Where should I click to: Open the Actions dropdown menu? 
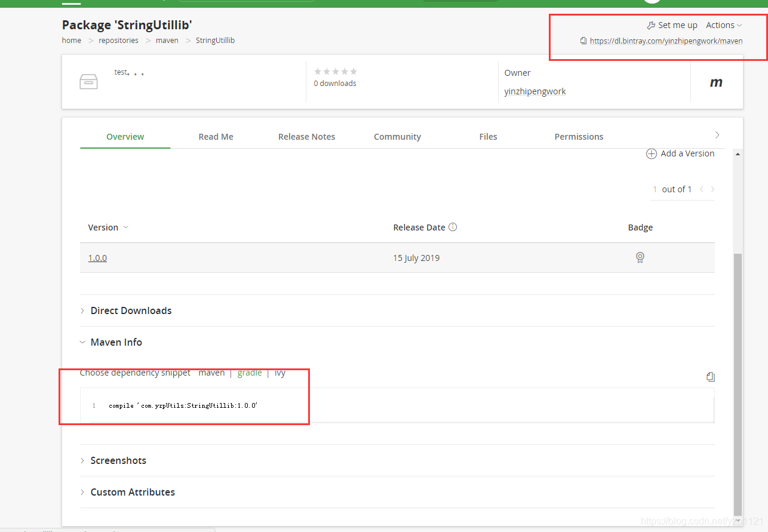coord(724,25)
